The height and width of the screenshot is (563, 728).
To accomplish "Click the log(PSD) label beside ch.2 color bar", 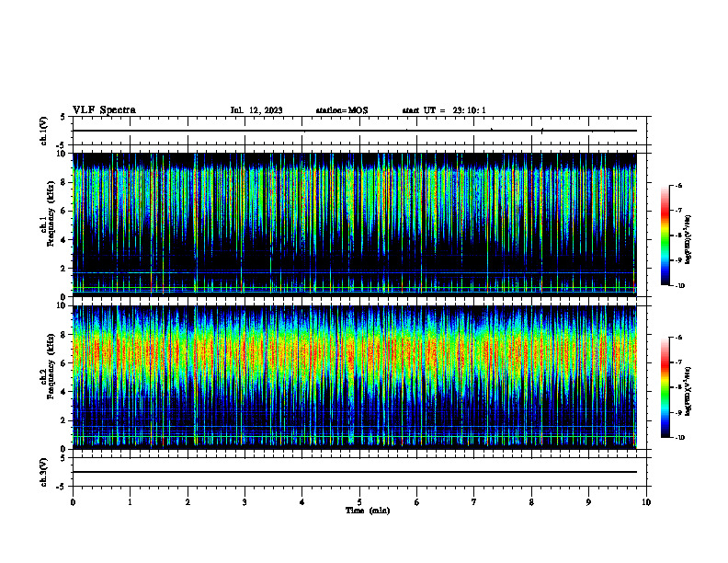I will (688, 392).
